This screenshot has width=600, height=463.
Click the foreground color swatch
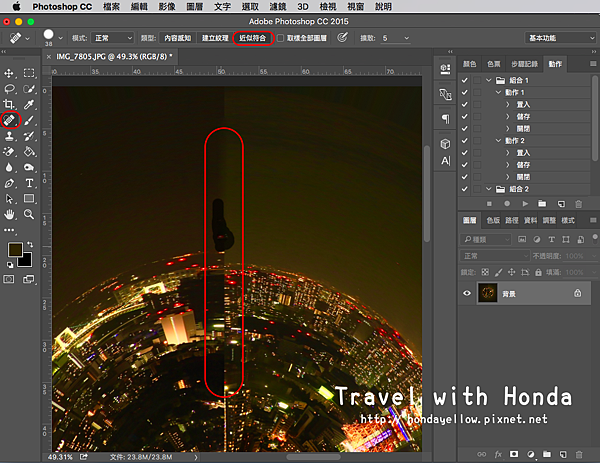(x=13, y=250)
